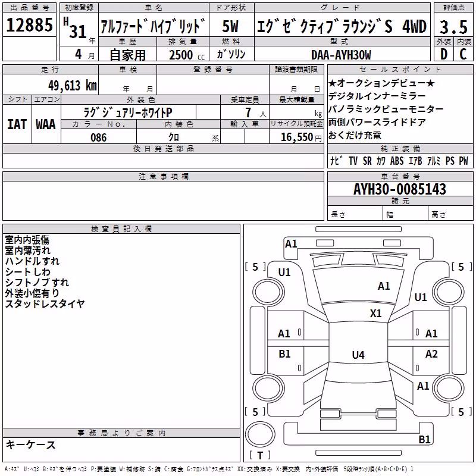Screen dimensions: 476x476
Task: Click the lot number 12885
Action: [29, 25]
